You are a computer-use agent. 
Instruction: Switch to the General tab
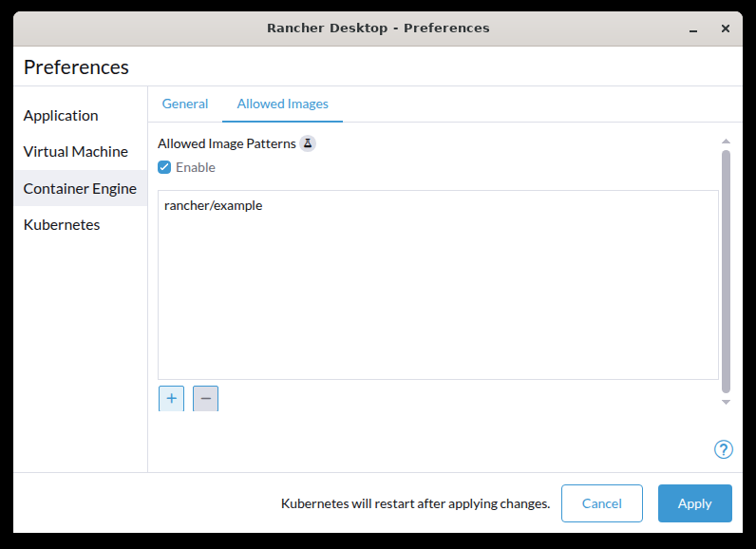point(185,104)
